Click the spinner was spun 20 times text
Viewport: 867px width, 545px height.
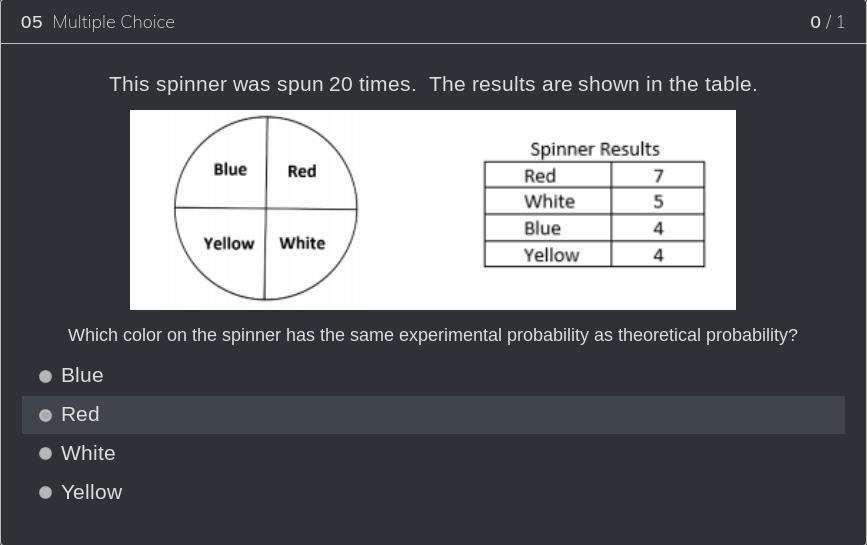point(433,84)
